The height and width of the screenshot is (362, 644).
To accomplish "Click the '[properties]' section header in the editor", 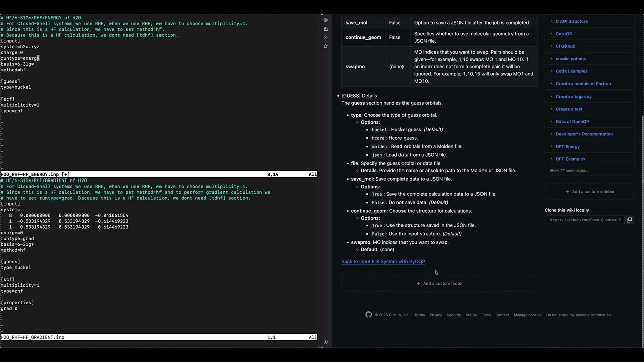I will [17, 303].
